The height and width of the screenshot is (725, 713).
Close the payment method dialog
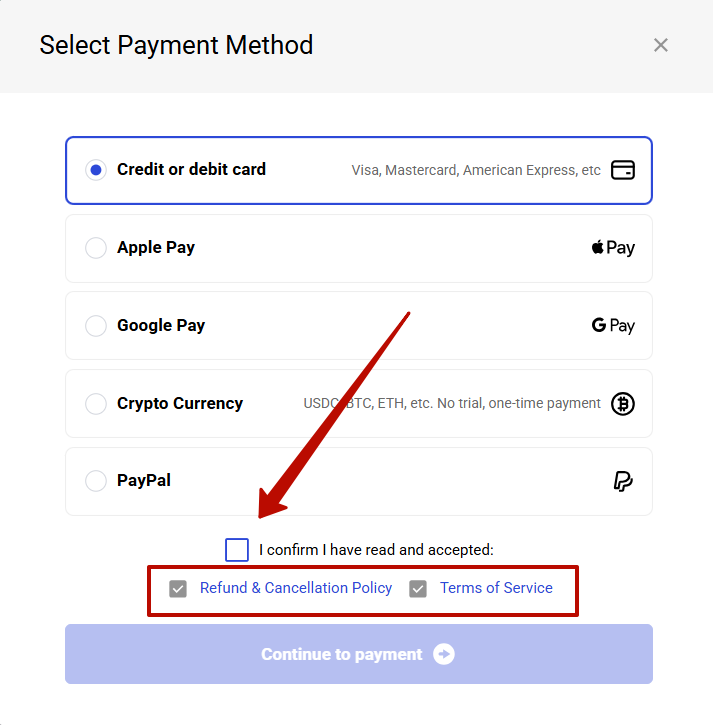[660, 45]
